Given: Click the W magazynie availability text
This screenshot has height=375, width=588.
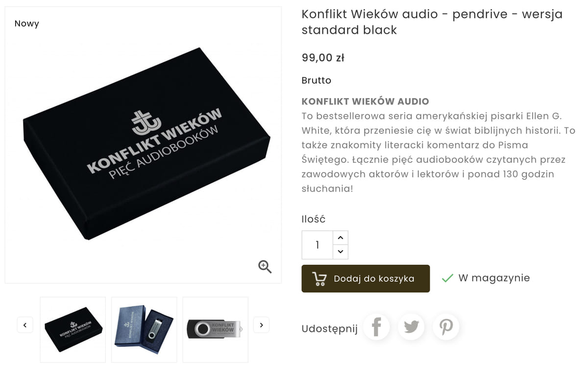Looking at the screenshot, I should point(494,278).
